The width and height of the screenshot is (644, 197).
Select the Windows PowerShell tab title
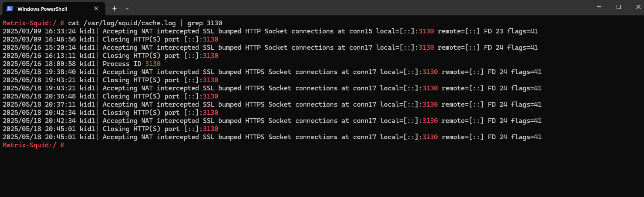click(42, 9)
